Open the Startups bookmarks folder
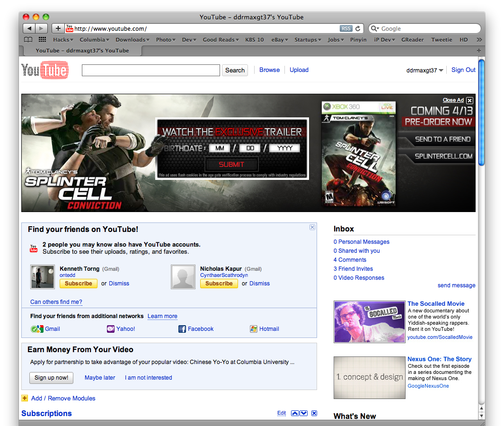 click(308, 40)
